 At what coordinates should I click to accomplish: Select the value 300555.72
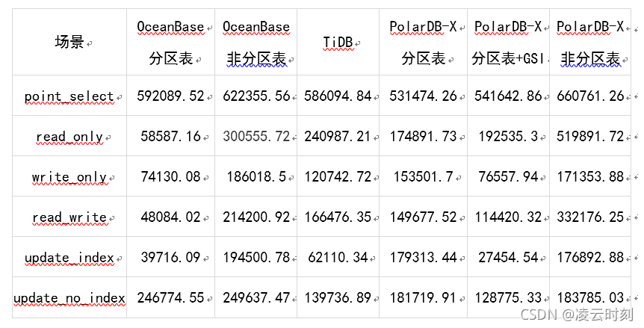(256, 136)
